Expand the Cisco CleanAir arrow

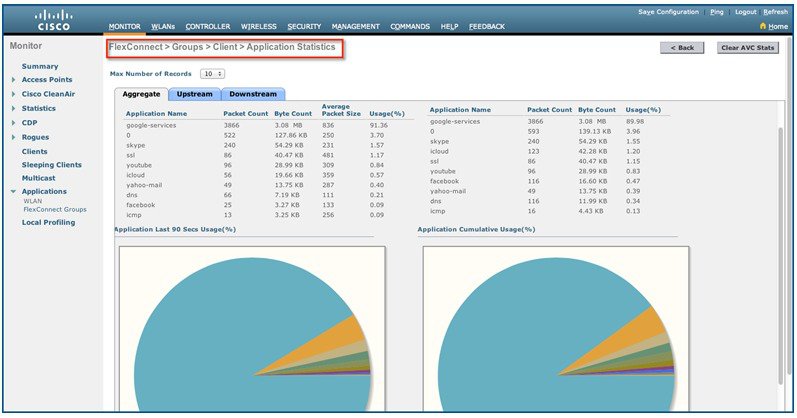pyautogui.click(x=14, y=94)
